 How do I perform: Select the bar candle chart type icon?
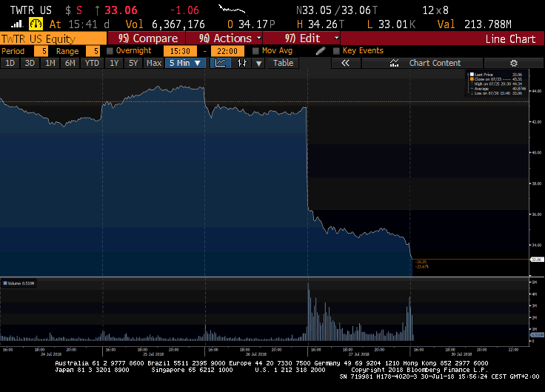coord(242,63)
